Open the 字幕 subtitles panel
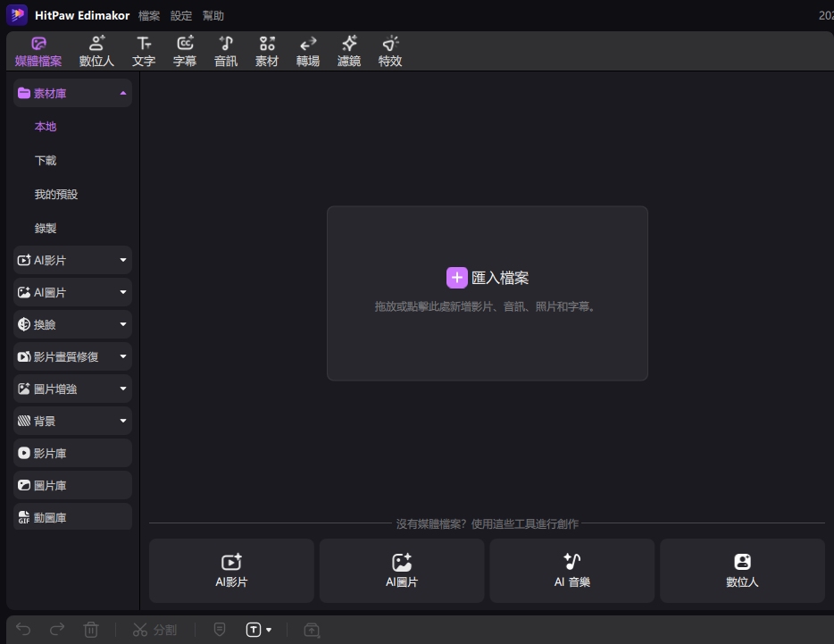Image resolution: width=834 pixels, height=644 pixels. [185, 50]
